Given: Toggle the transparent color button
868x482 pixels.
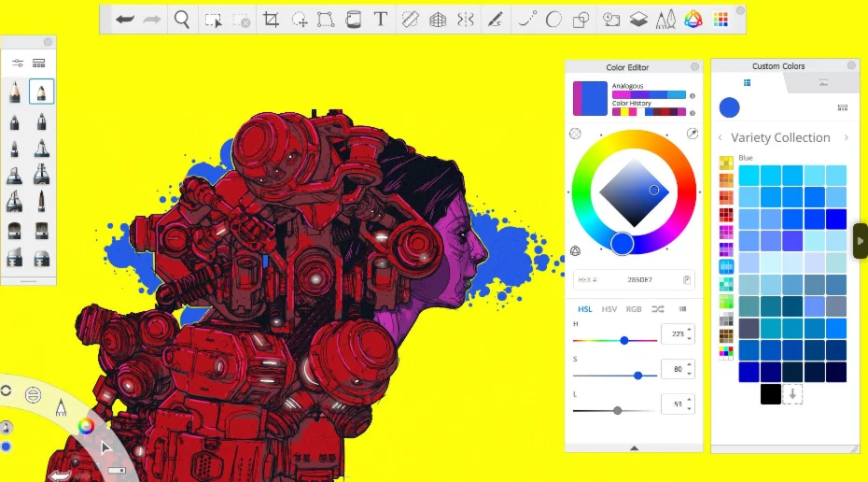Looking at the screenshot, I should point(575,135).
